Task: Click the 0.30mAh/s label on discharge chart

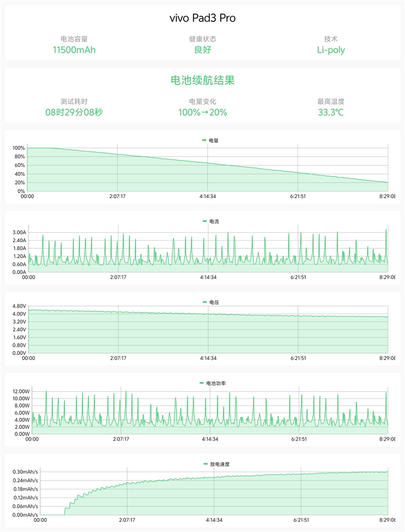Action: [x=25, y=472]
